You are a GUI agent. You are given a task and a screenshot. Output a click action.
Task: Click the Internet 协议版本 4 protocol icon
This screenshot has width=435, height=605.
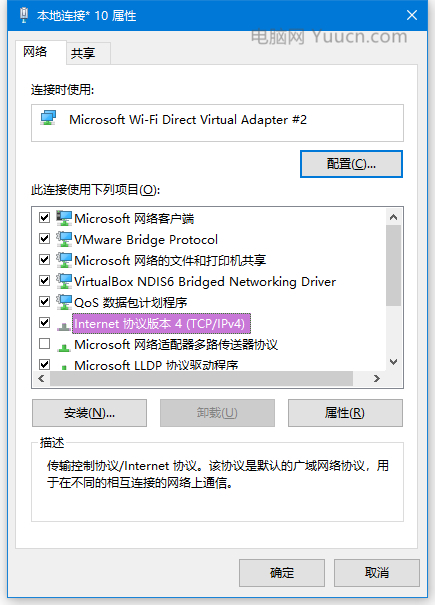click(x=64, y=326)
